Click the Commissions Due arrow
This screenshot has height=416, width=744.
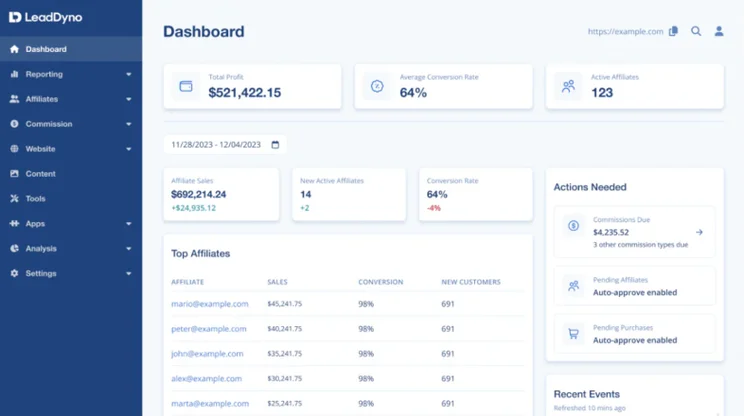[699, 232]
